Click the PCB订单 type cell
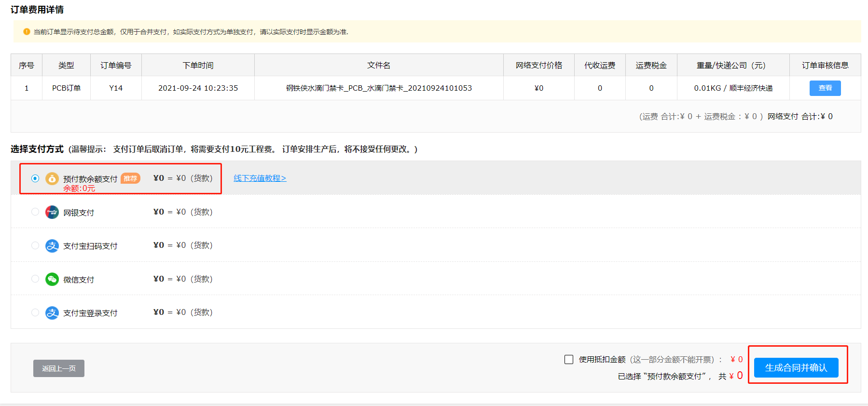 click(x=67, y=88)
